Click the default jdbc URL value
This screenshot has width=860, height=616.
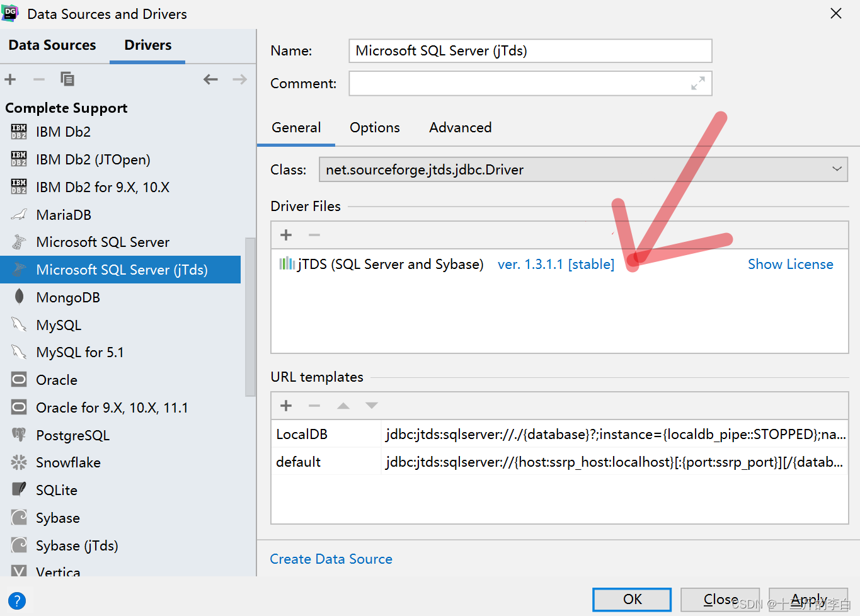(614, 462)
